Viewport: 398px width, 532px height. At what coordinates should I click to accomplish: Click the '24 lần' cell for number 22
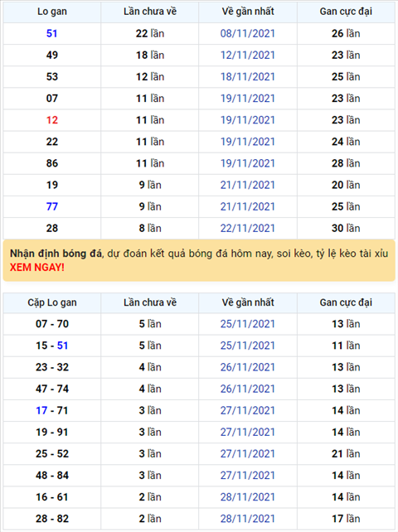coord(346,142)
